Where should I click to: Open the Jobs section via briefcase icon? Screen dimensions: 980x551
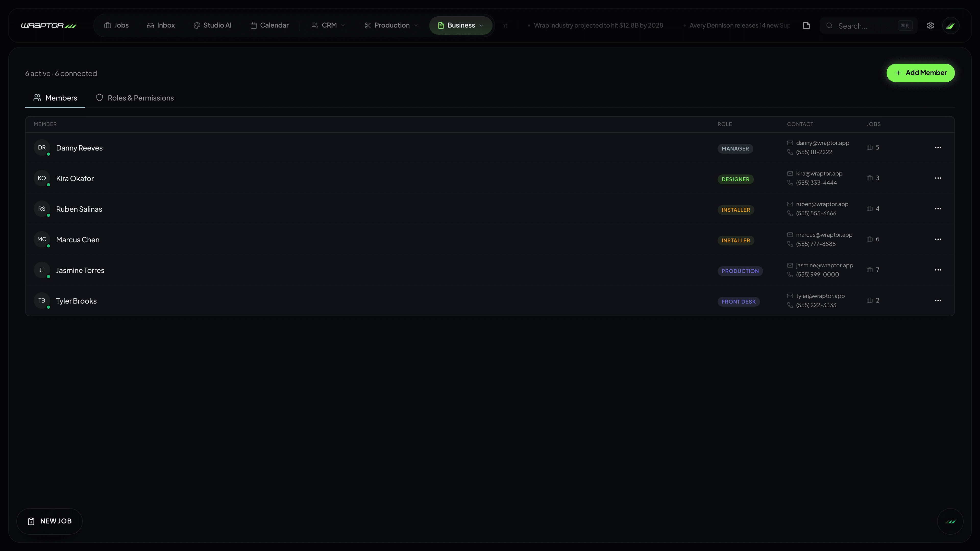(108, 25)
